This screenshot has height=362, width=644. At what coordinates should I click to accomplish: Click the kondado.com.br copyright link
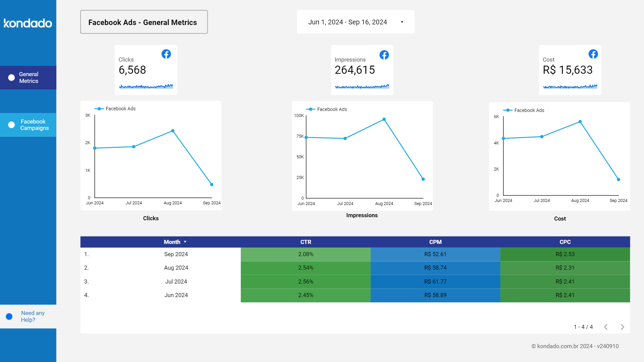[576, 346]
